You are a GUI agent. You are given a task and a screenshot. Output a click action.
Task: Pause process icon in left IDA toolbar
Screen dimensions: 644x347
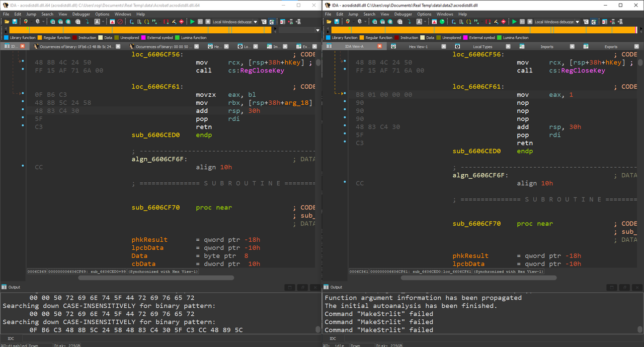[200, 22]
